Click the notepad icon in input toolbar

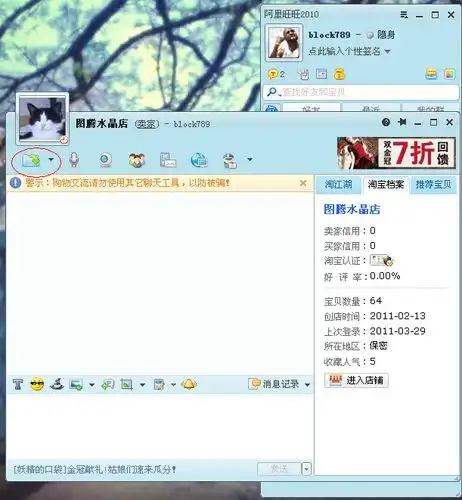click(x=159, y=384)
